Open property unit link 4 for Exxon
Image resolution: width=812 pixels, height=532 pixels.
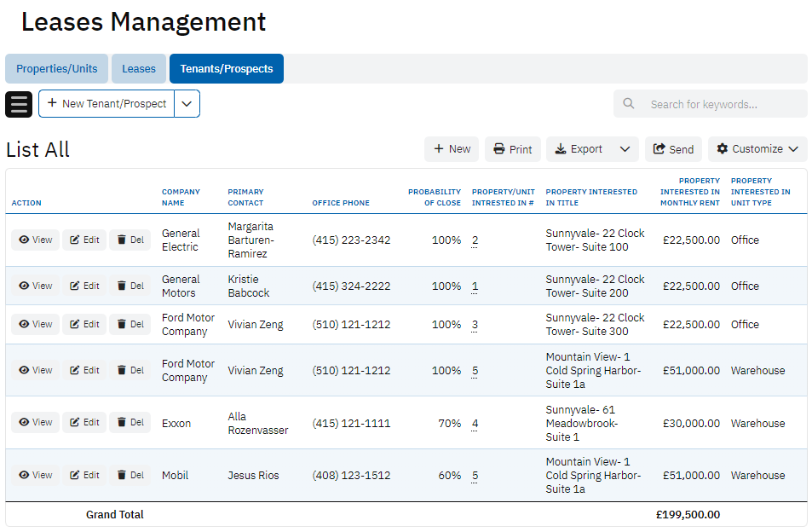click(475, 424)
